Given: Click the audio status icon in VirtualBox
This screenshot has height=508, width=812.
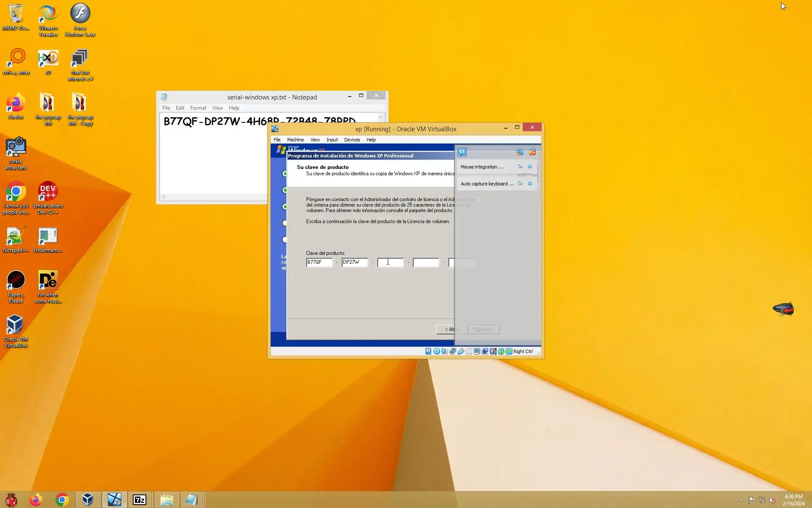Looking at the screenshot, I should (444, 351).
